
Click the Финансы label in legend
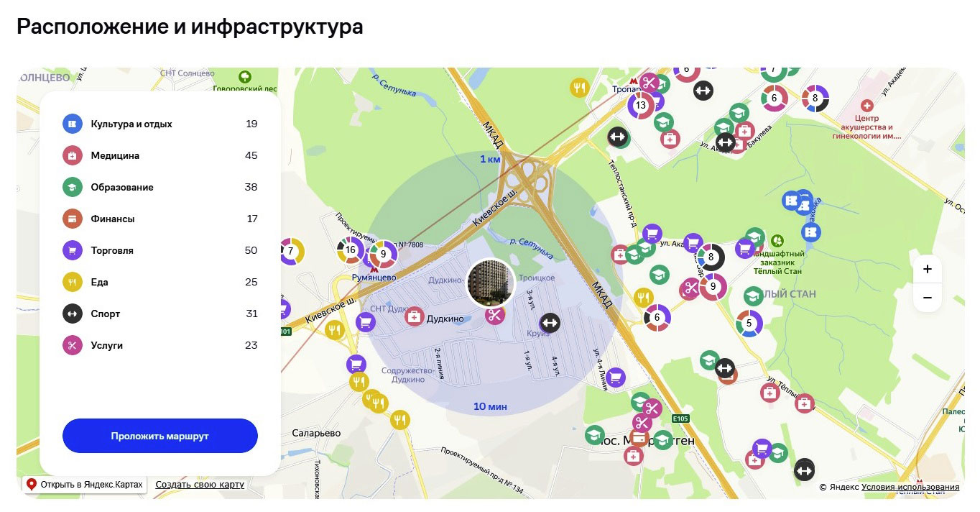coord(113,219)
